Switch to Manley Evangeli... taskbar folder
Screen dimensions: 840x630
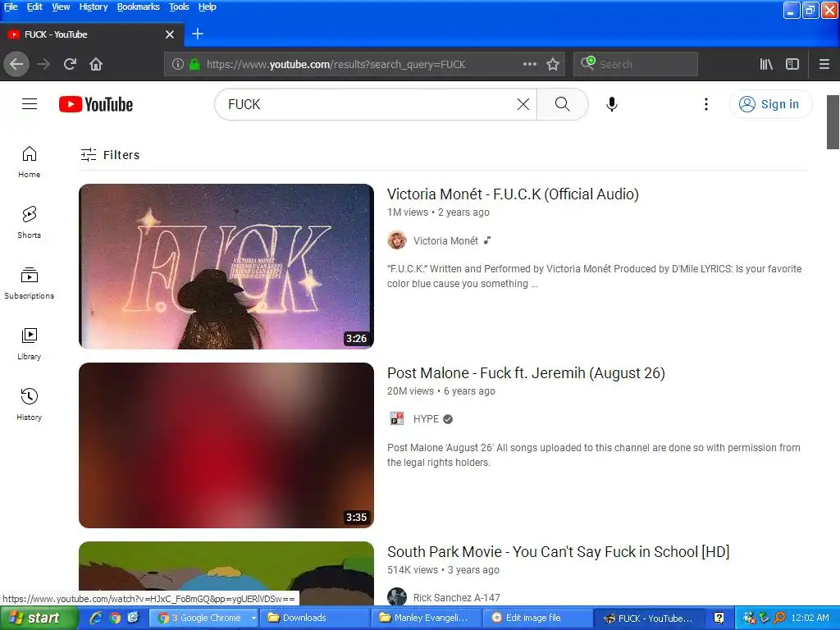pos(426,618)
